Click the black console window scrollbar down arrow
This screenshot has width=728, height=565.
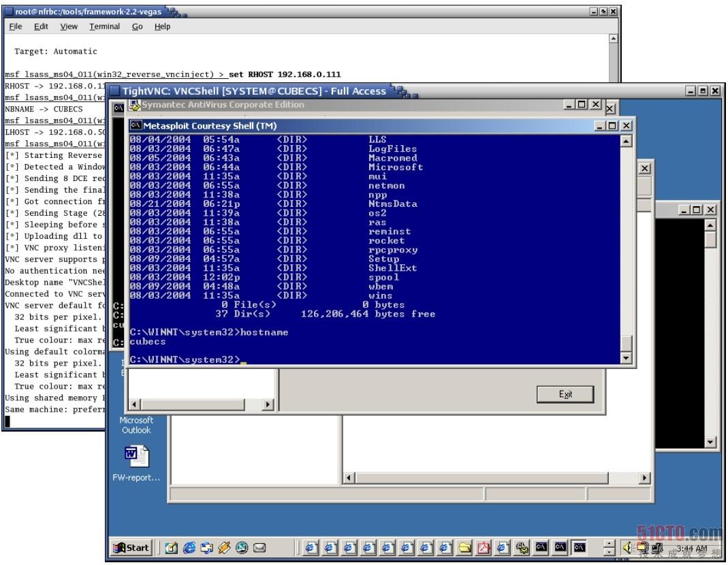click(x=710, y=442)
